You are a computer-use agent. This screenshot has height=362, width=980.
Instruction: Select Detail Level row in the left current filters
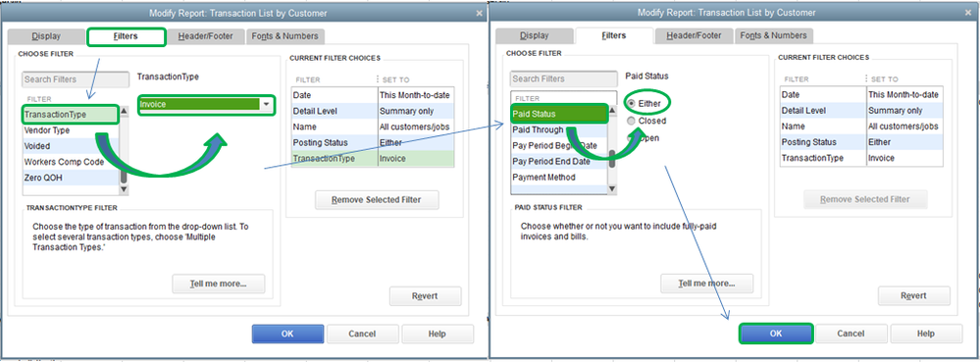pos(373,111)
